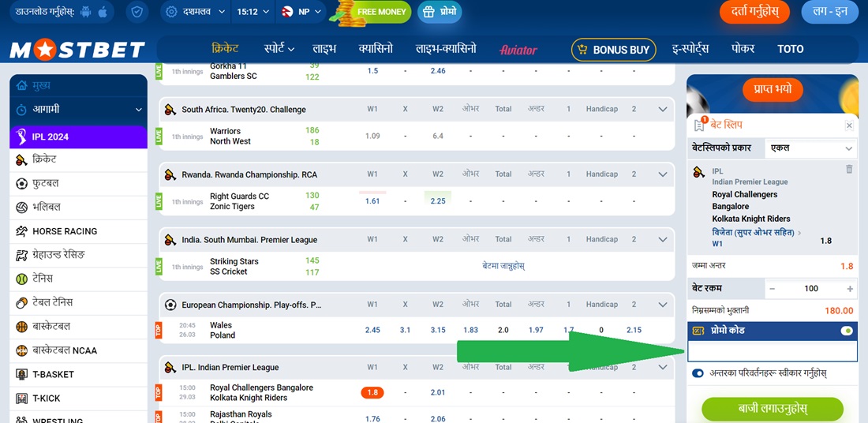Expand the आगामी sidebar section
Image resolution: width=868 pixels, height=423 pixels.
click(79, 110)
